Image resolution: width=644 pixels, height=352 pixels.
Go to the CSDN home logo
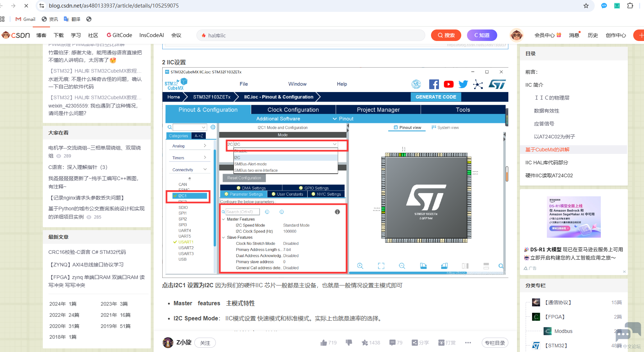[x=16, y=35]
